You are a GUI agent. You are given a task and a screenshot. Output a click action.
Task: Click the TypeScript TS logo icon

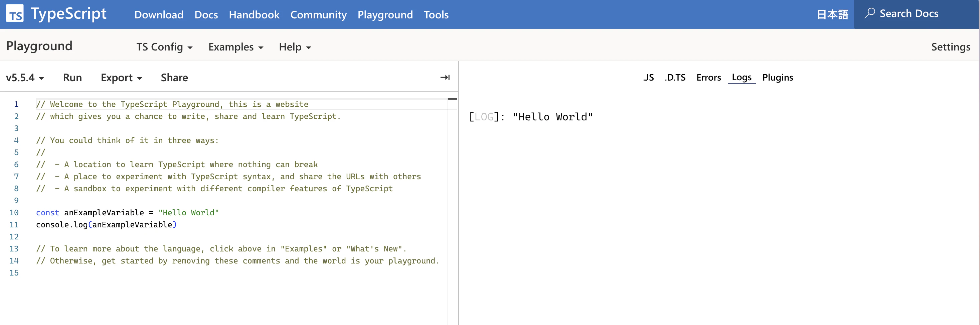click(x=14, y=14)
